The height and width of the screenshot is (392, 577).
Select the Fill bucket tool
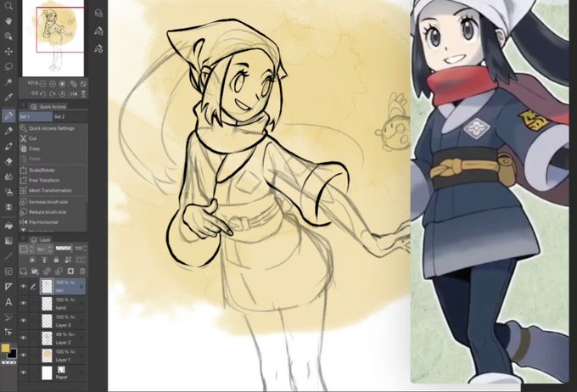(8, 225)
